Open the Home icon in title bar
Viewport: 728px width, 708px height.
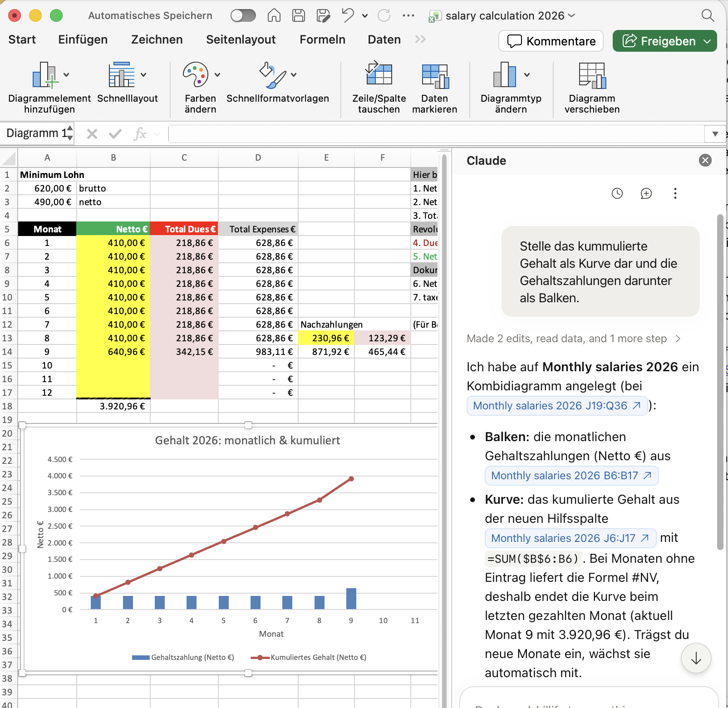pyautogui.click(x=274, y=15)
